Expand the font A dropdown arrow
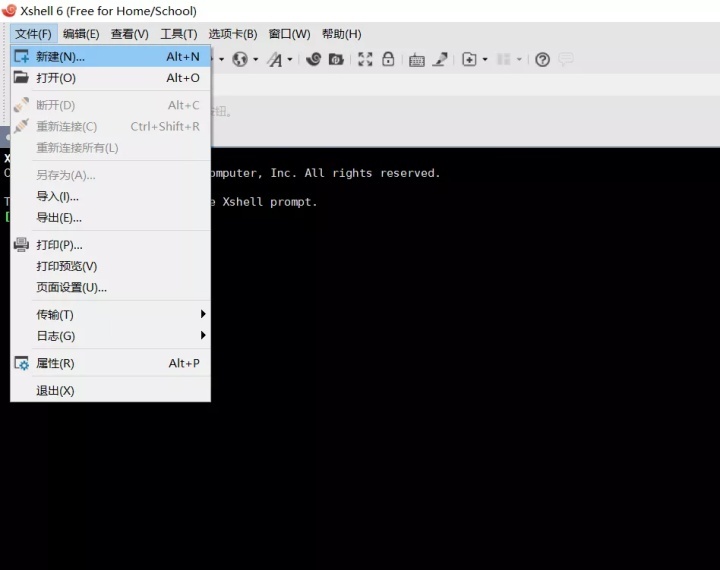 click(290, 59)
